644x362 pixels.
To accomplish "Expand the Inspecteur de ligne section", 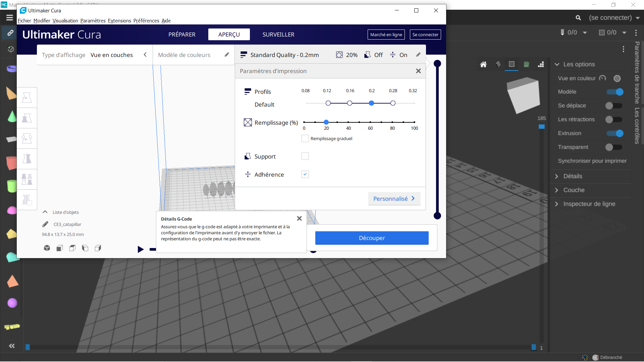I will pos(589,204).
